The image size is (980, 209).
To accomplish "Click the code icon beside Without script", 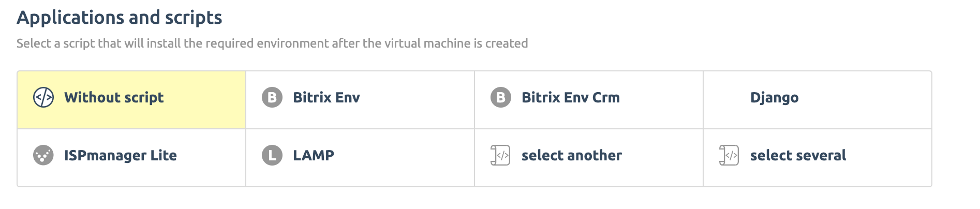I will pos(43,97).
